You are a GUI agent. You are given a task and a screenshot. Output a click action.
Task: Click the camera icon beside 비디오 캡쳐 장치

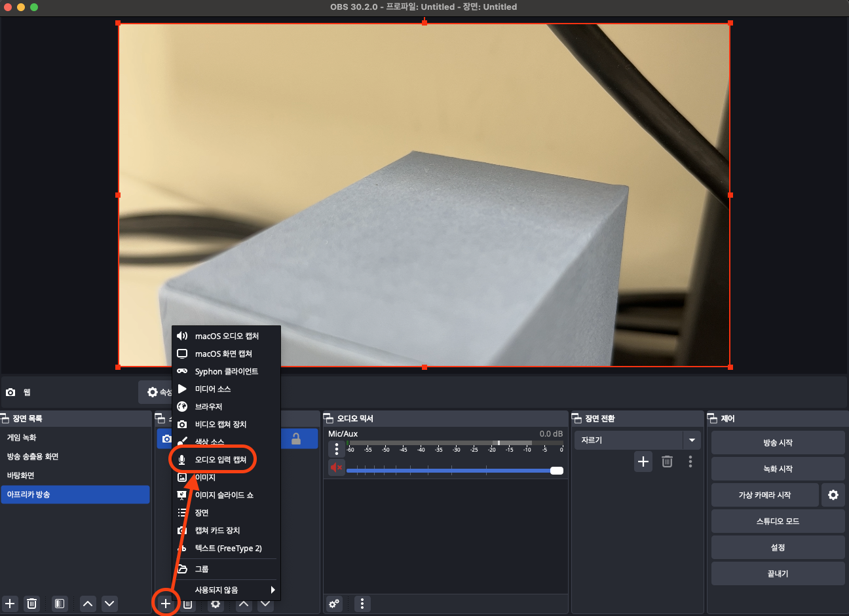point(182,424)
